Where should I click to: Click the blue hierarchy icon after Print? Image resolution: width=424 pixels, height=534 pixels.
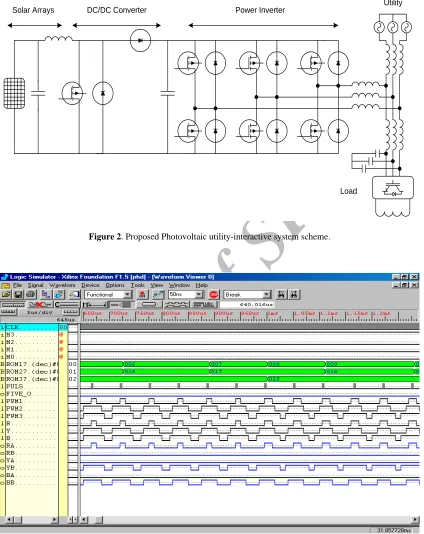pos(46,294)
